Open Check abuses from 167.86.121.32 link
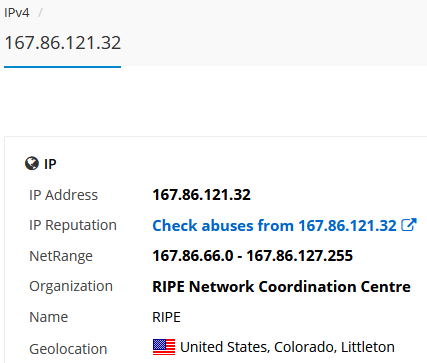 tap(274, 225)
